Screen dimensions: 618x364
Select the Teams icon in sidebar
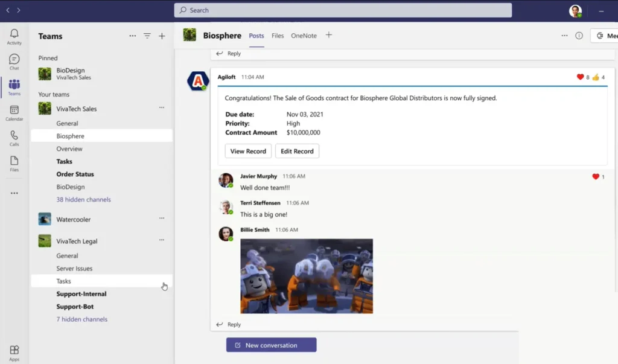click(14, 87)
